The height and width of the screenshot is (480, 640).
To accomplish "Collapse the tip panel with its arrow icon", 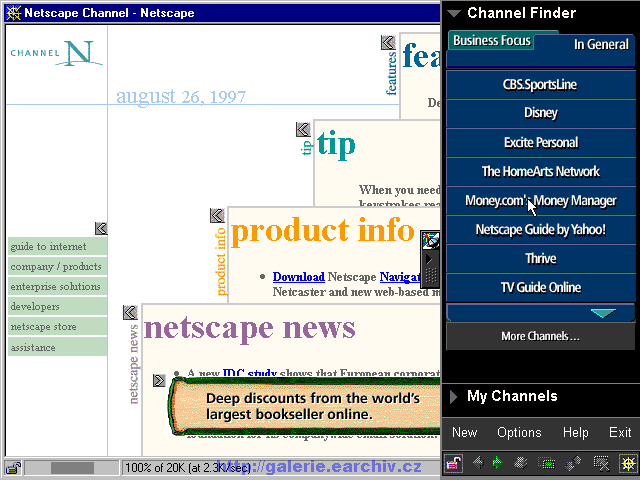I will click(x=303, y=130).
